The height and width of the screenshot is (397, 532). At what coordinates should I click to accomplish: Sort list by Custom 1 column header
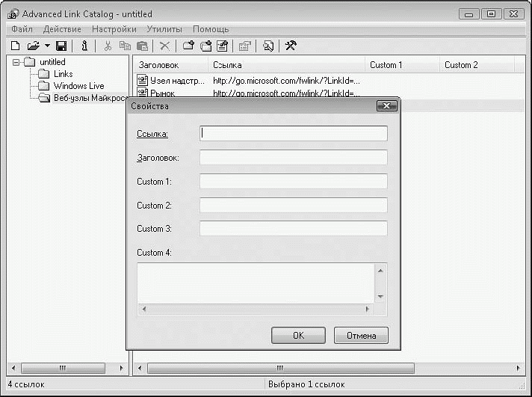[402, 65]
